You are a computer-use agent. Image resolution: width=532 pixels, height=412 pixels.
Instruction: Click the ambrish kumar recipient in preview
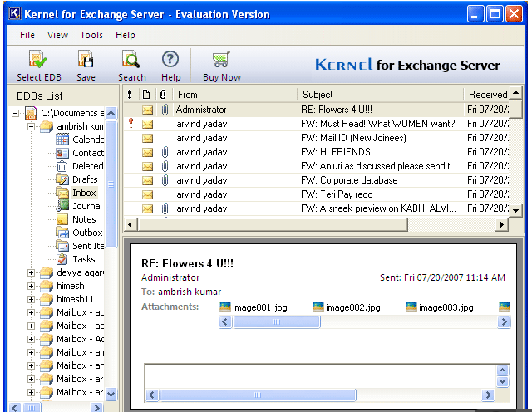coord(190,292)
